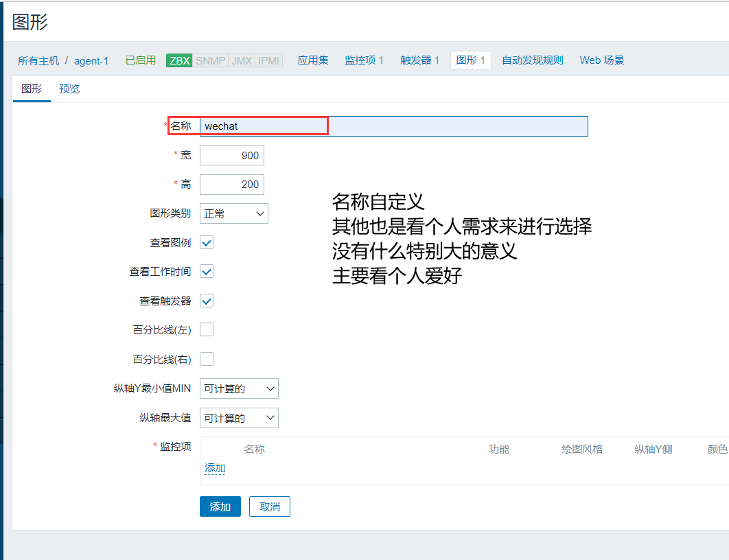
Task: Open the Web 场景 tab
Action: click(x=601, y=60)
